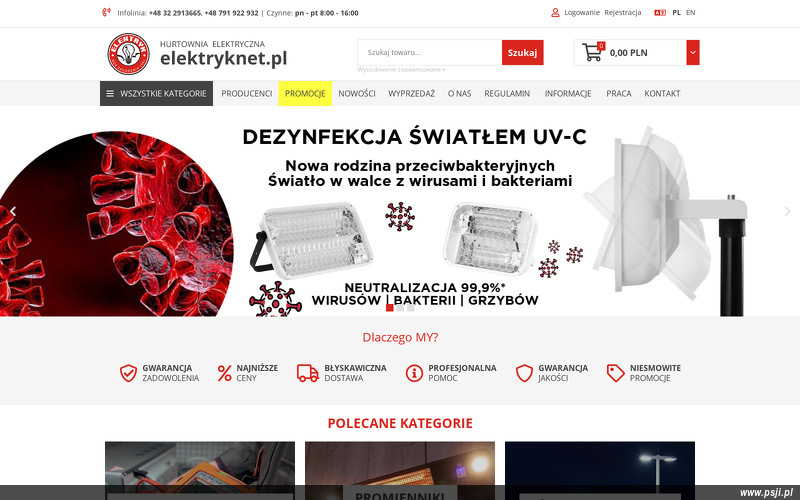
Task: Open the Rejestracja link
Action: tap(622, 12)
